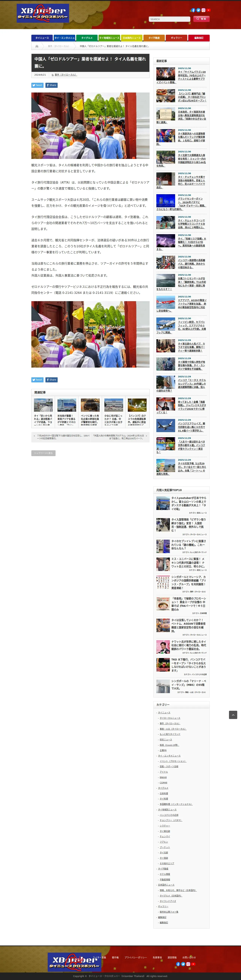Open the header Twitter icon
The image size is (241, 980).
pos(198,10)
